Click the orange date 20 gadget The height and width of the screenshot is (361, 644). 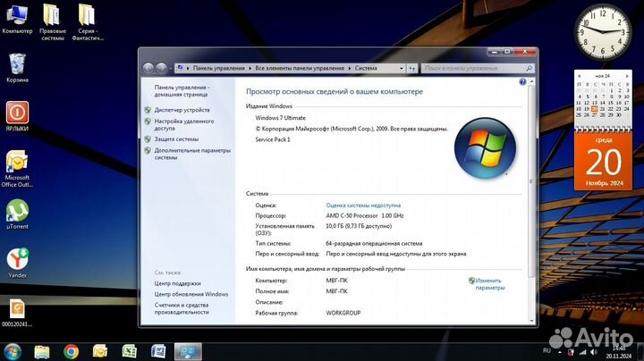coord(604,161)
